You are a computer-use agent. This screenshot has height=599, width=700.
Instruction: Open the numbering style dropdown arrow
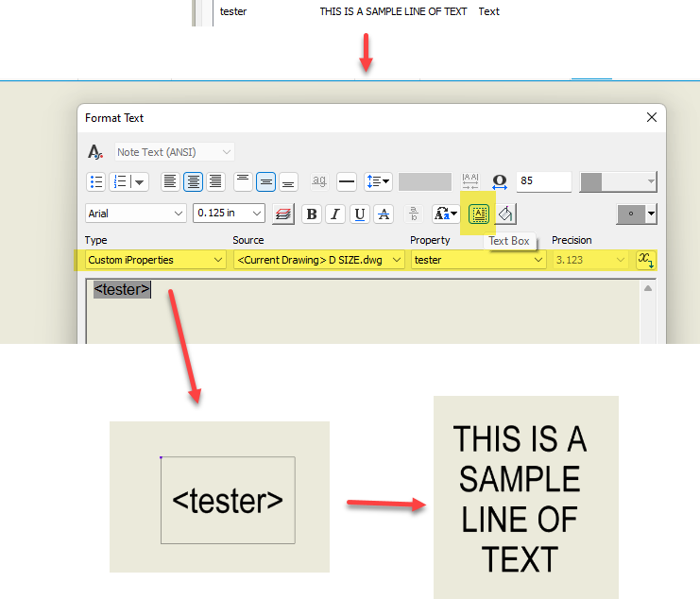pyautogui.click(x=139, y=181)
